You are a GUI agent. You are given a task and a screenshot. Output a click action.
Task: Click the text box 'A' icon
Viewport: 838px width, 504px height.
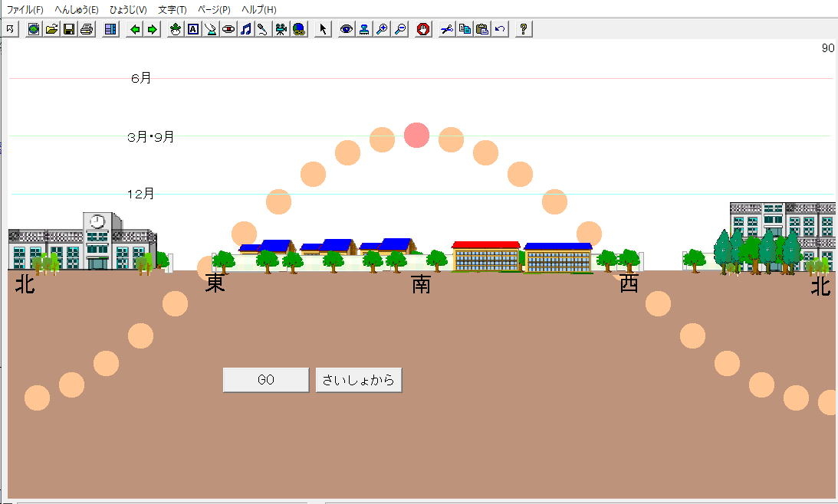(x=192, y=29)
